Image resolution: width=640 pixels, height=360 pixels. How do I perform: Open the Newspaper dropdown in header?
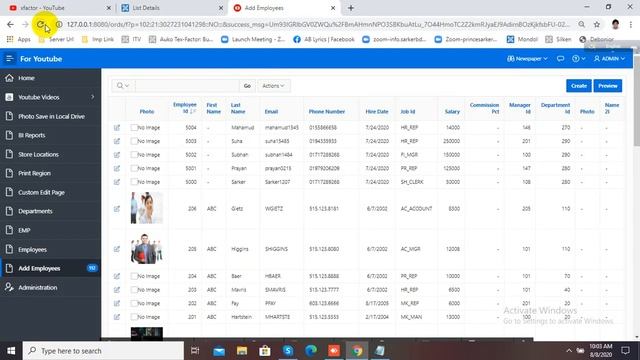coord(527,59)
